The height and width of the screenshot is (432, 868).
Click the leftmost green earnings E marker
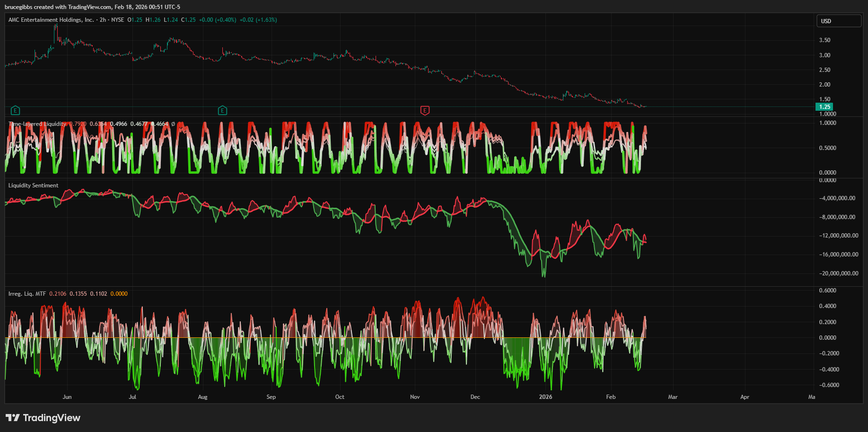pyautogui.click(x=15, y=111)
